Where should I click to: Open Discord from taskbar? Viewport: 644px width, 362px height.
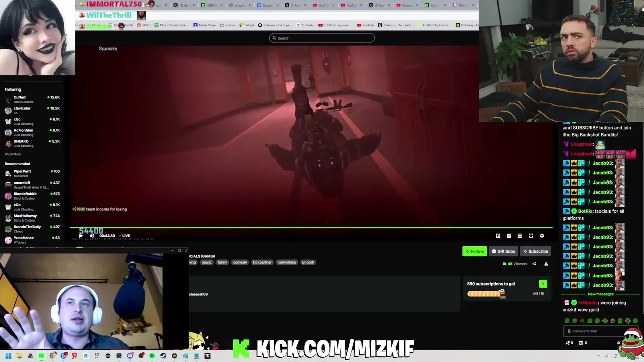(x=130, y=356)
